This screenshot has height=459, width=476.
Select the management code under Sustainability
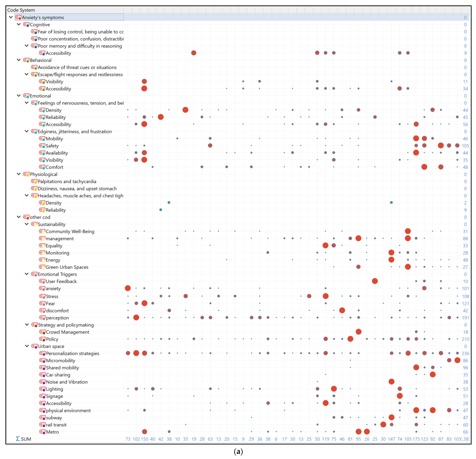[x=60, y=238]
